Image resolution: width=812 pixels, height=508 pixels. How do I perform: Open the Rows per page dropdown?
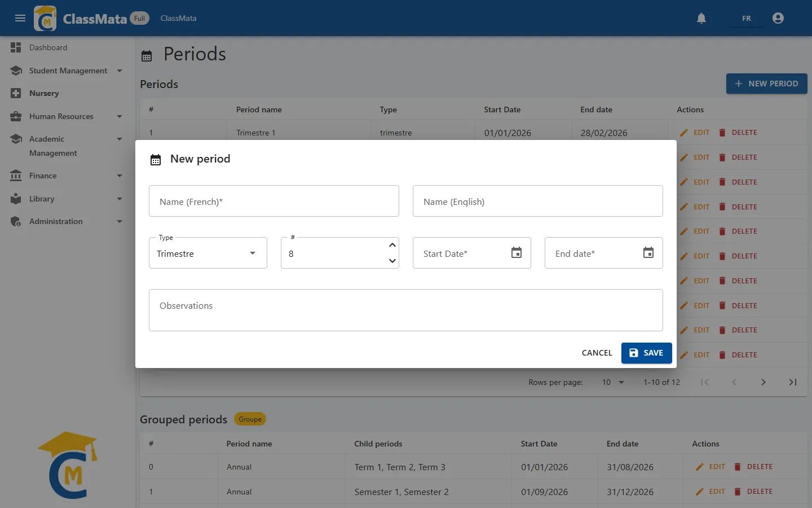[x=614, y=382]
